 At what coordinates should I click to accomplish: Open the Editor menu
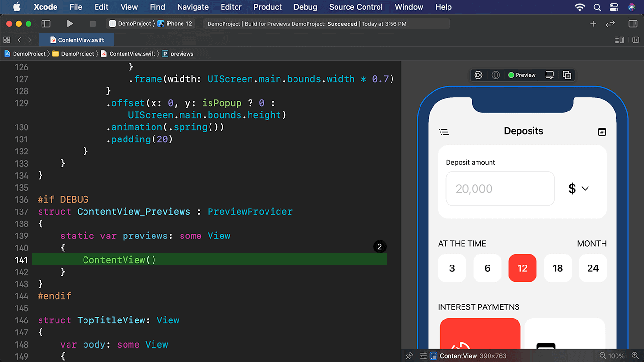coord(231,7)
